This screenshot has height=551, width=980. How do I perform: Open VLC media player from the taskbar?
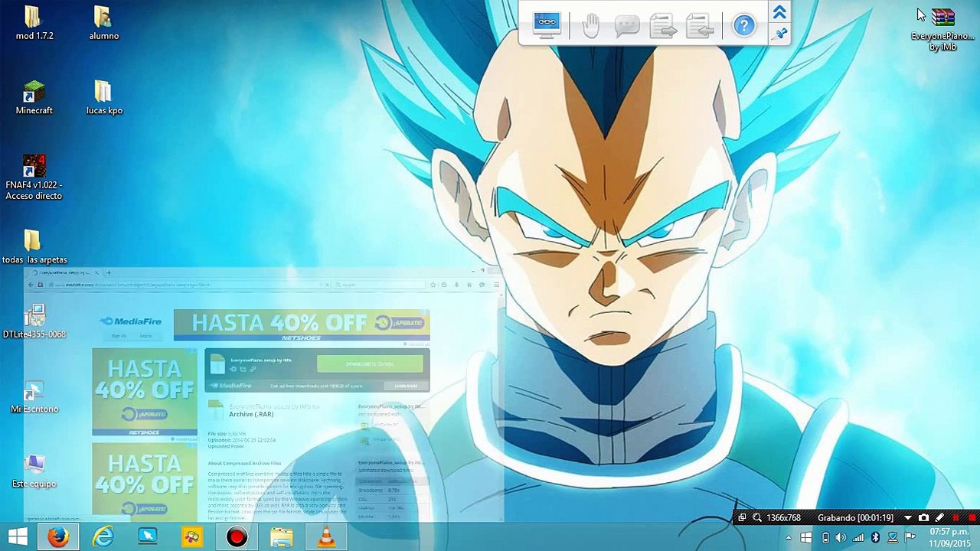click(x=326, y=537)
